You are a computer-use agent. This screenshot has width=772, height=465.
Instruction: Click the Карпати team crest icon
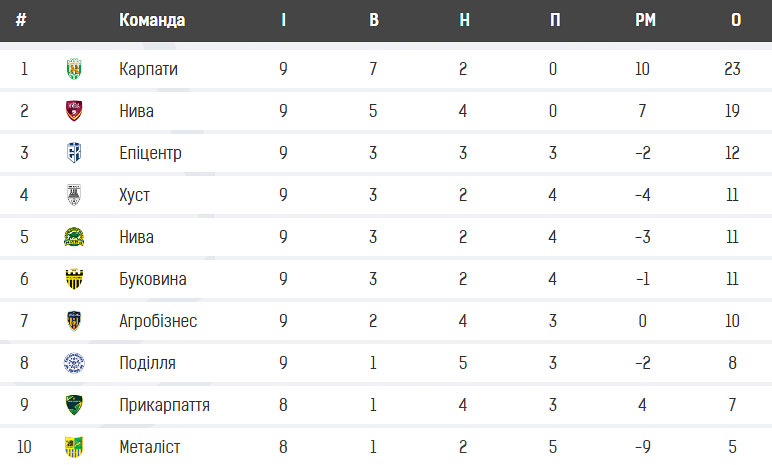point(74,69)
